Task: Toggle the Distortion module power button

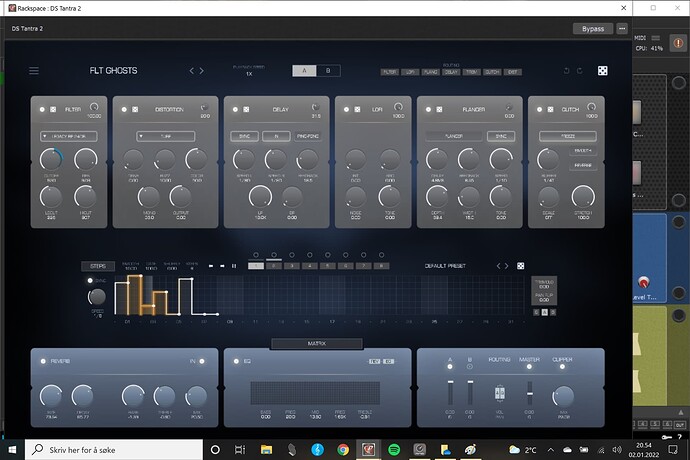Action: [x=124, y=109]
